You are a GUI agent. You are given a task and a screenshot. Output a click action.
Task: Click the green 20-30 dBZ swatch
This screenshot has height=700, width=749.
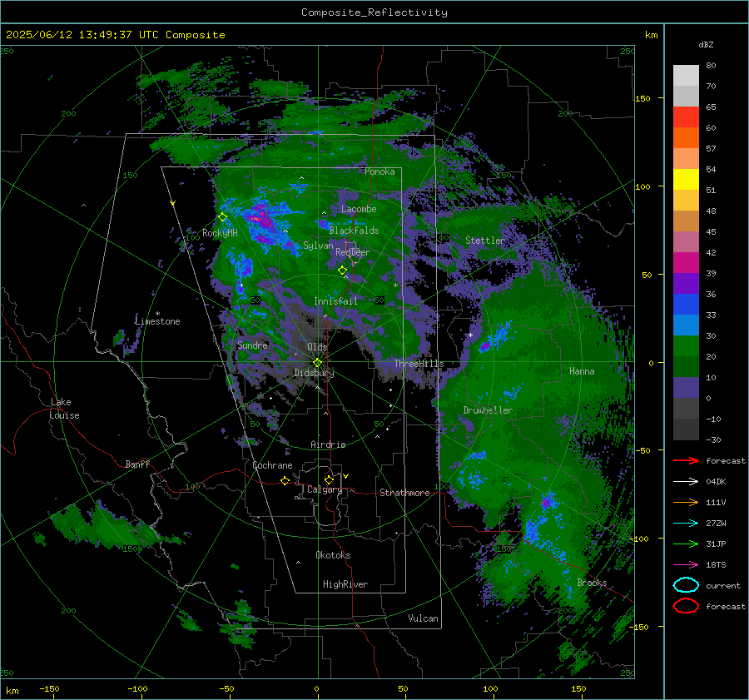(686, 346)
